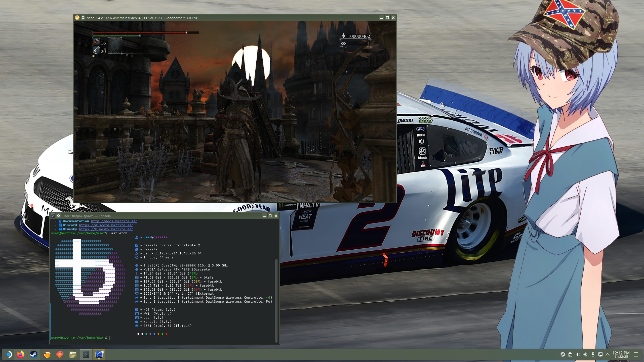644x362 pixels.
Task: Open brightness and color tray icon
Action: [x=585, y=354]
